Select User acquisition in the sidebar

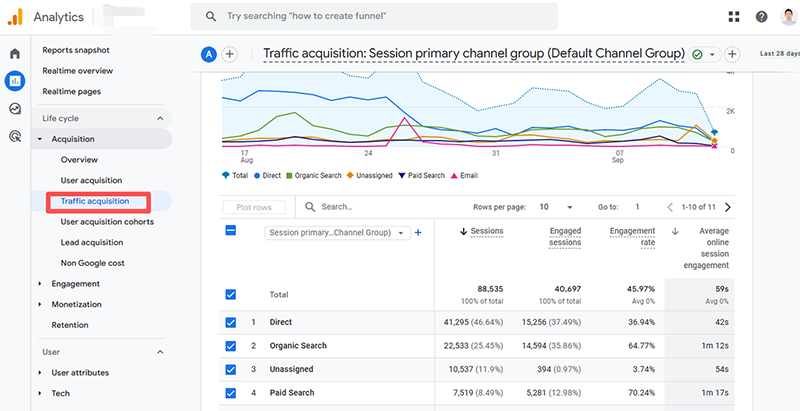(91, 180)
